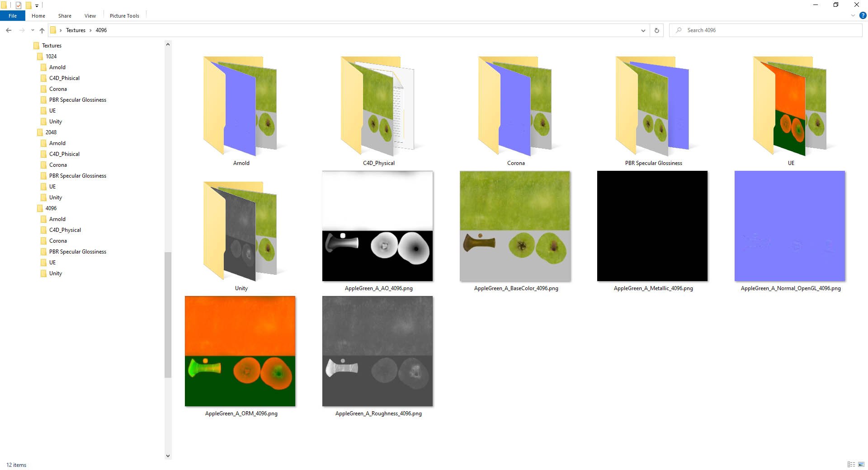Open recent locations dropdown arrow
The width and height of the screenshot is (868, 470).
(33, 30)
